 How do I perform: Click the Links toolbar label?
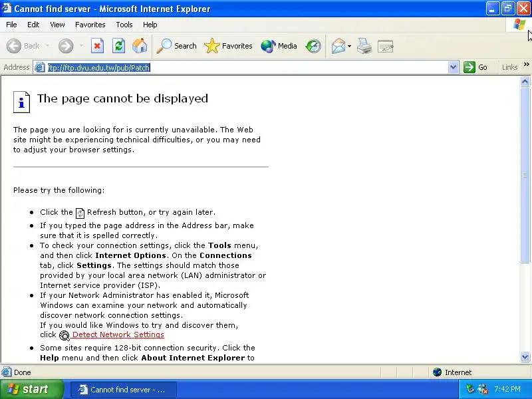click(x=510, y=67)
